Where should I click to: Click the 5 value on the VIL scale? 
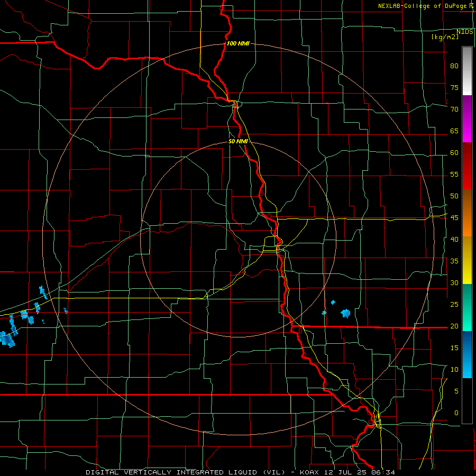pos(456,391)
